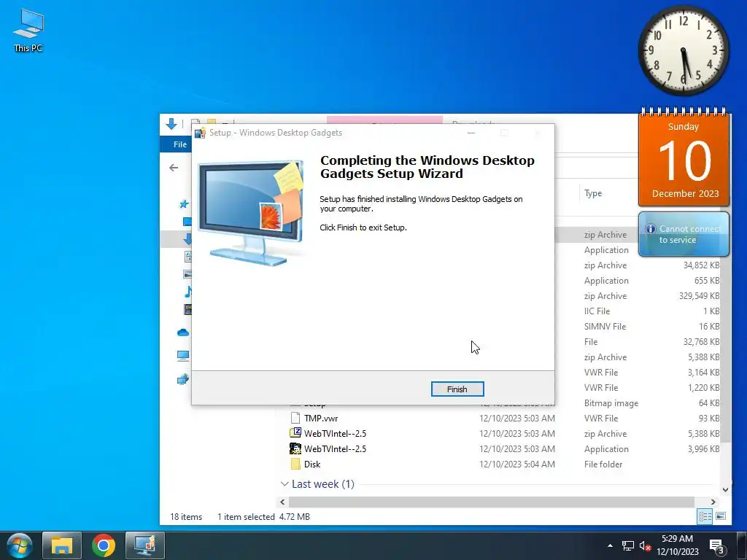Click the horizontal scrollbar right arrow
Viewport: 747px width, 560px height.
(x=713, y=502)
